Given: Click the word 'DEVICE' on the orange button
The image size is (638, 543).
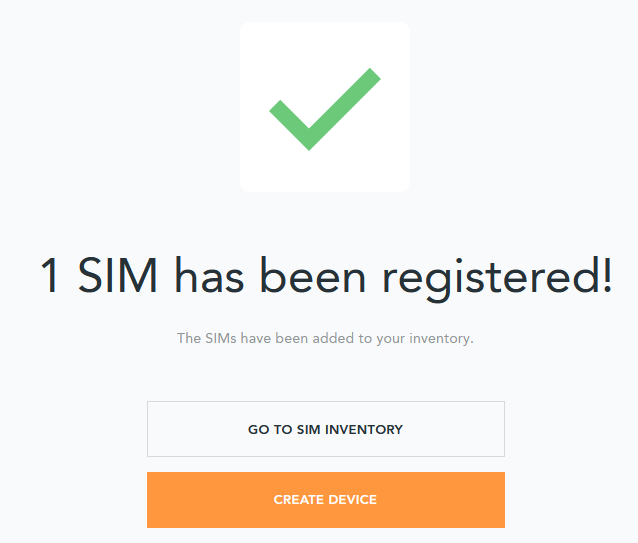Looking at the screenshot, I should click(x=352, y=499).
